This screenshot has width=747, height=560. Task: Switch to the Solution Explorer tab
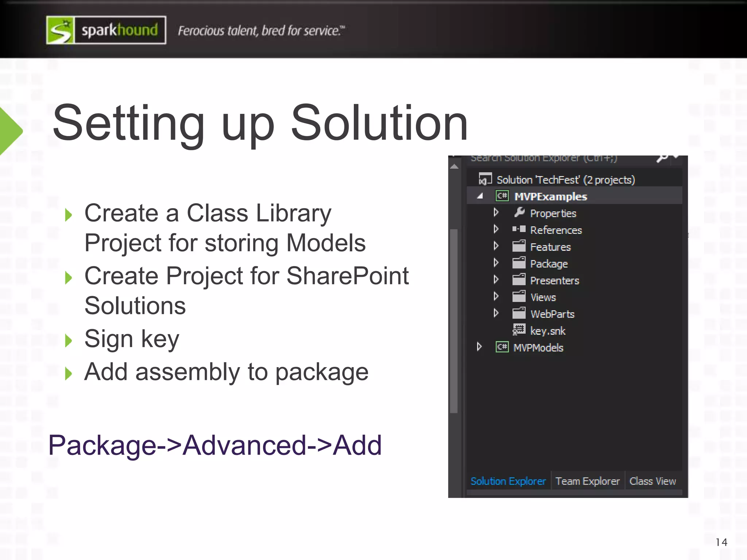pyautogui.click(x=508, y=481)
